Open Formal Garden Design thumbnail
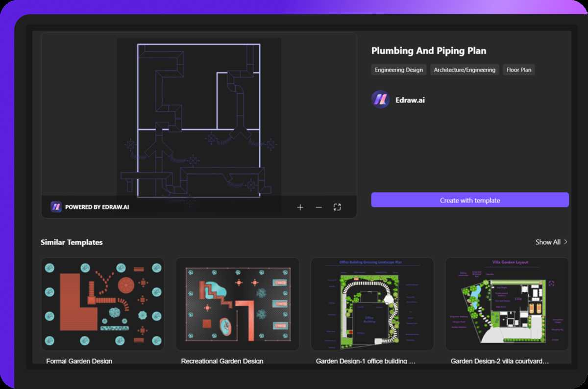 point(102,304)
